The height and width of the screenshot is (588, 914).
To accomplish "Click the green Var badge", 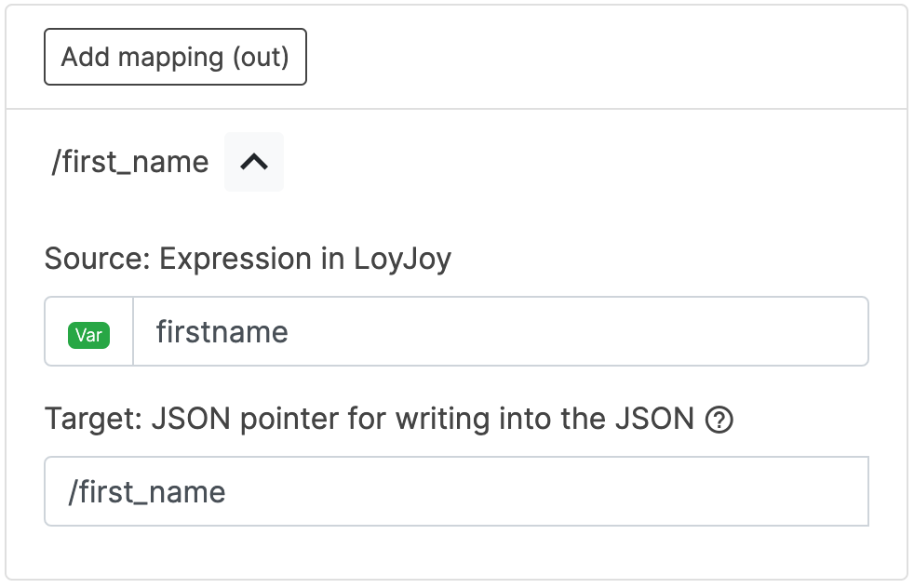I will pos(89,334).
